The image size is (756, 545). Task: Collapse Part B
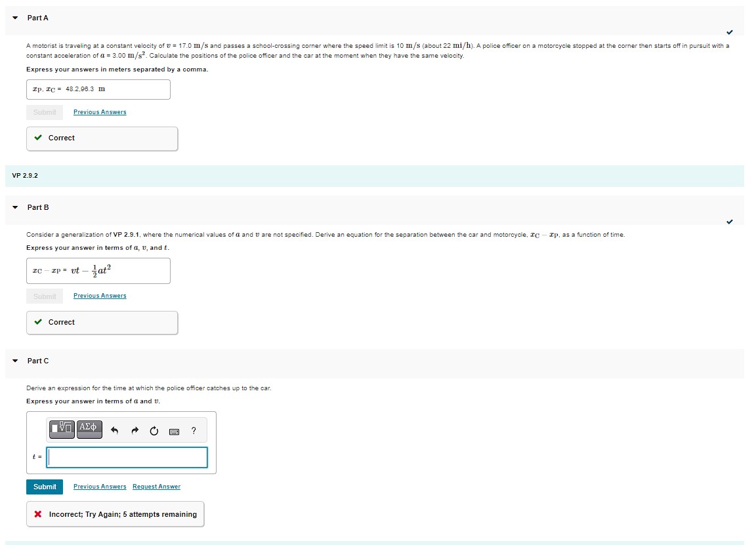pos(14,207)
